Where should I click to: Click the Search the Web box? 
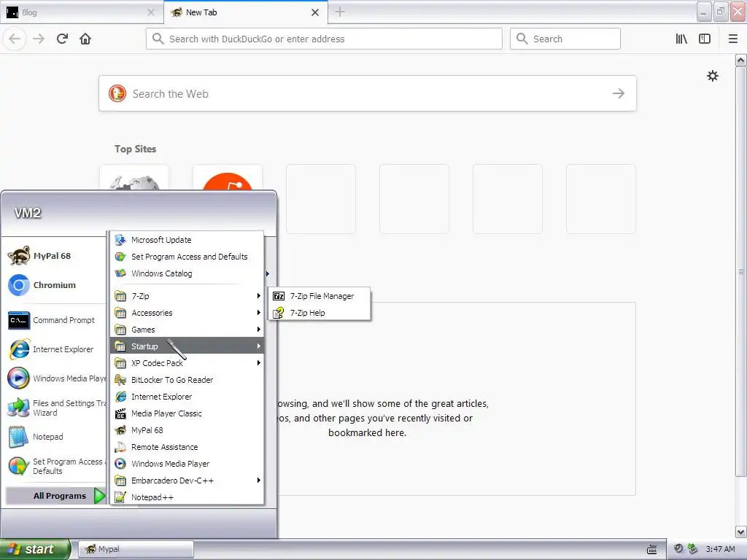(x=368, y=93)
